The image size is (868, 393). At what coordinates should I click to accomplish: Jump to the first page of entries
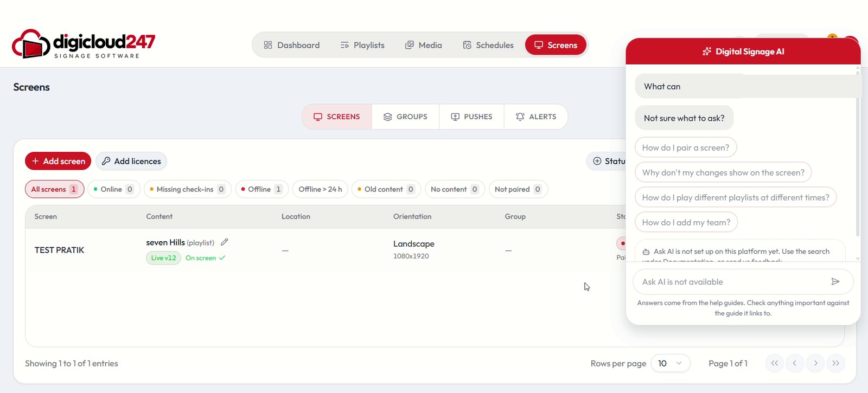pyautogui.click(x=774, y=363)
